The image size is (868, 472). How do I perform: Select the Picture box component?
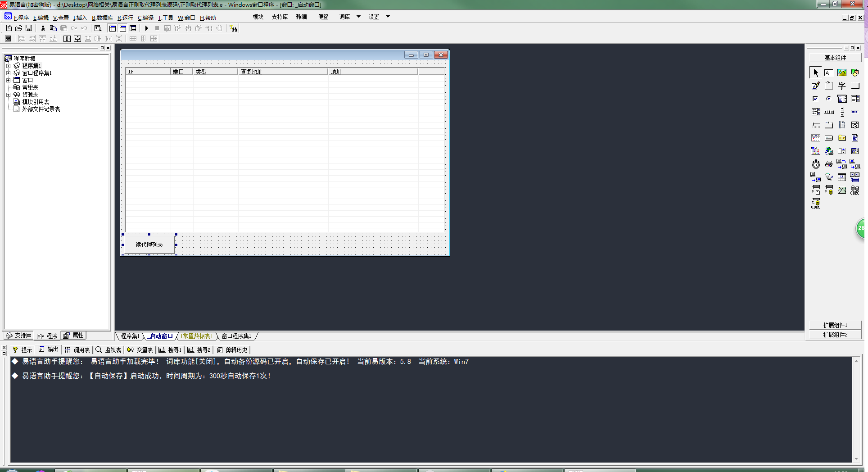[841, 73]
